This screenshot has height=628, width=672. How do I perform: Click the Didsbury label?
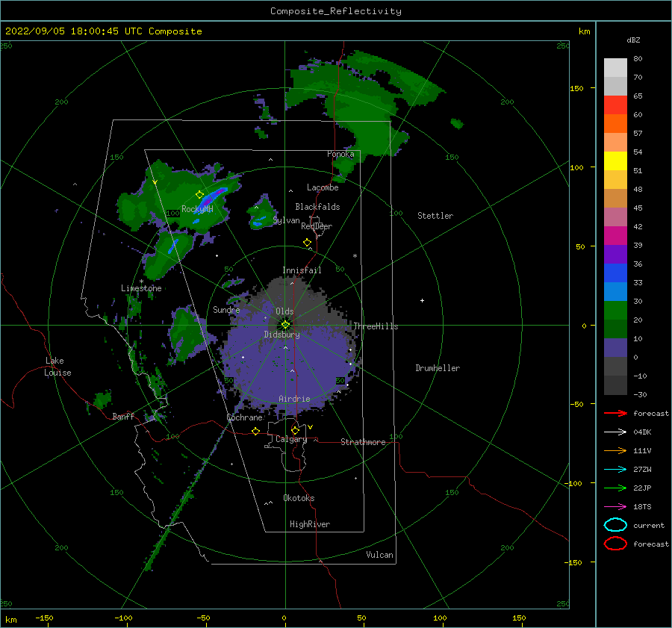click(281, 335)
